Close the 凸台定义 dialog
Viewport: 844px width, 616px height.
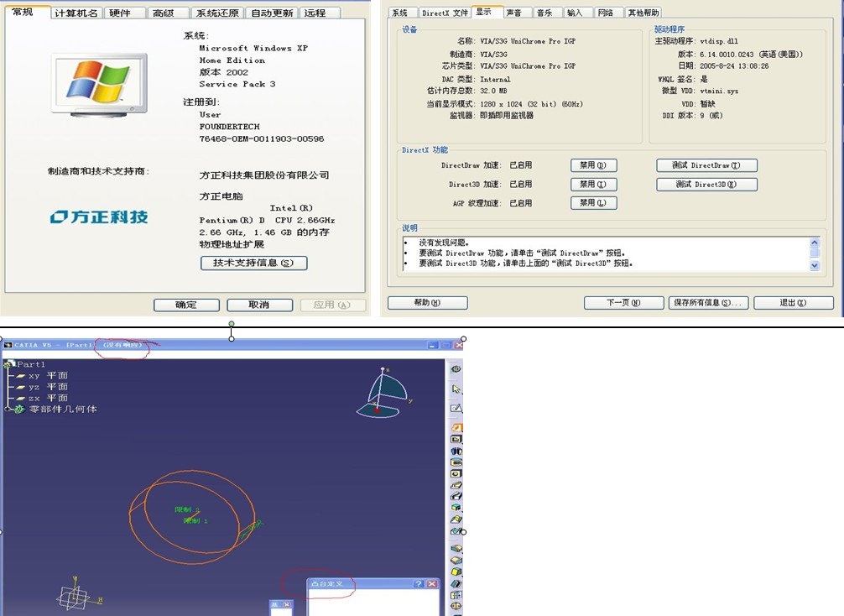[x=432, y=584]
